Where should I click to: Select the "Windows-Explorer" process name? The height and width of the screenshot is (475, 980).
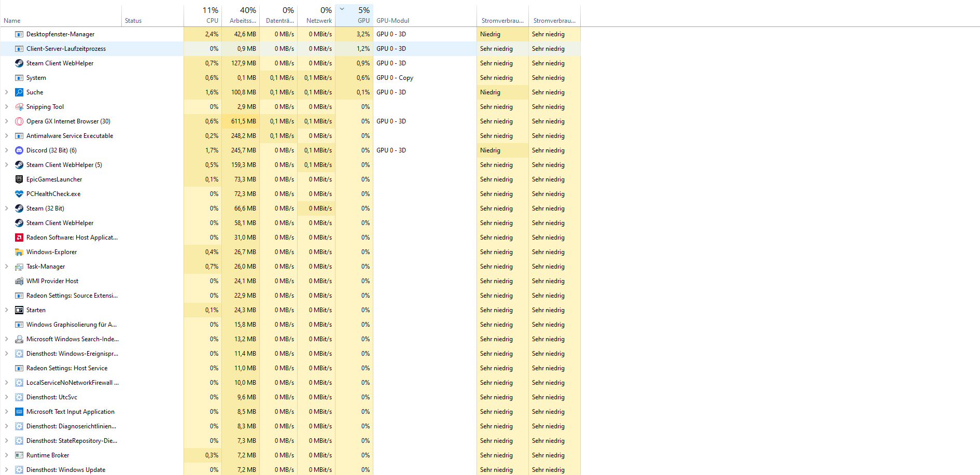tap(52, 252)
